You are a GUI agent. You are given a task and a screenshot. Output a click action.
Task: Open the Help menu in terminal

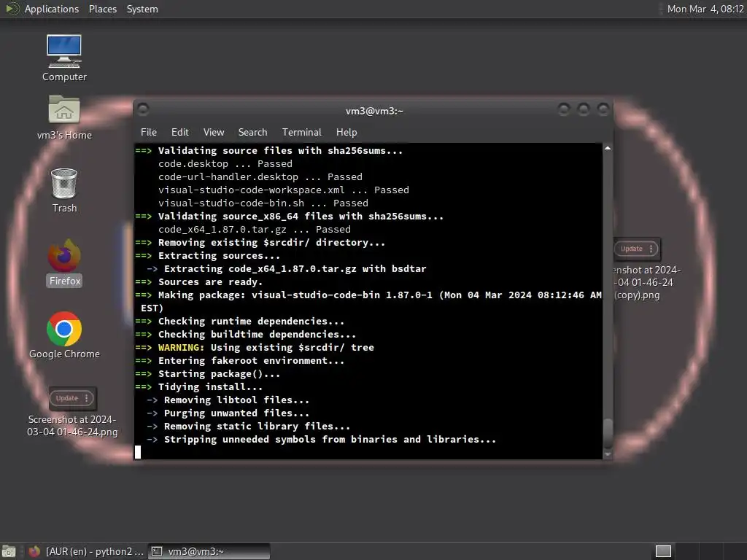(347, 133)
